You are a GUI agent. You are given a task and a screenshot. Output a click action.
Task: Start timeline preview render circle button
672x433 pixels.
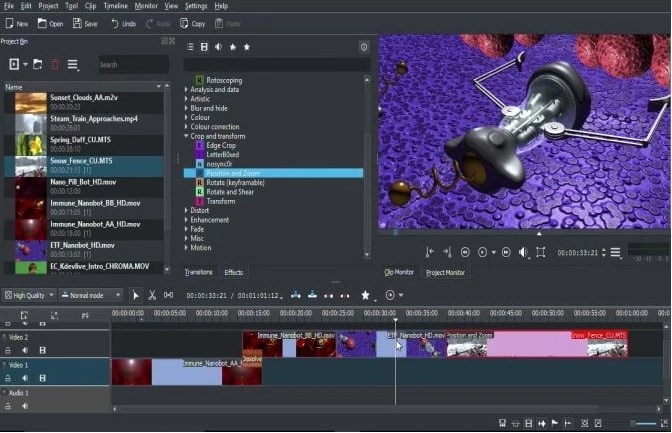[390, 295]
